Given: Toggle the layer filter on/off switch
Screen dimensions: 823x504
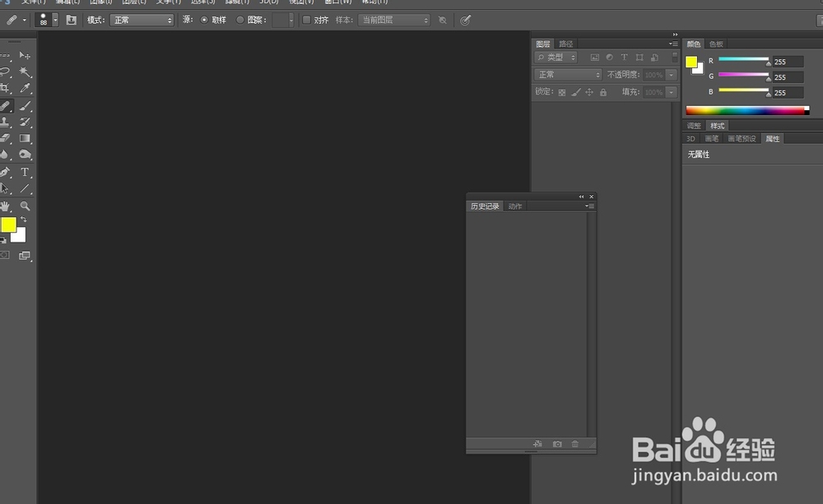Looking at the screenshot, I should click(x=675, y=57).
